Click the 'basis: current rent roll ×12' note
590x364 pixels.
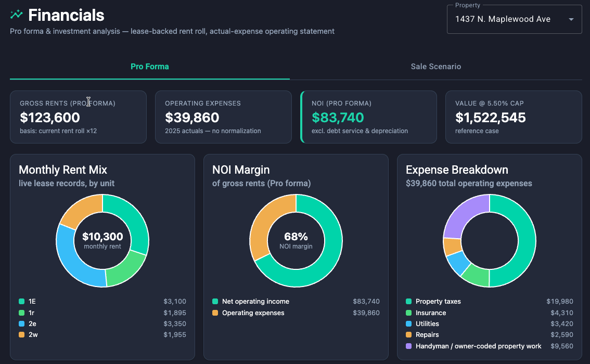click(58, 131)
